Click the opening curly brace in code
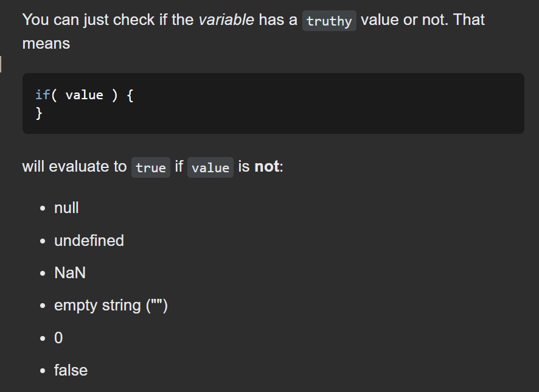The height and width of the screenshot is (392, 539). 130,95
